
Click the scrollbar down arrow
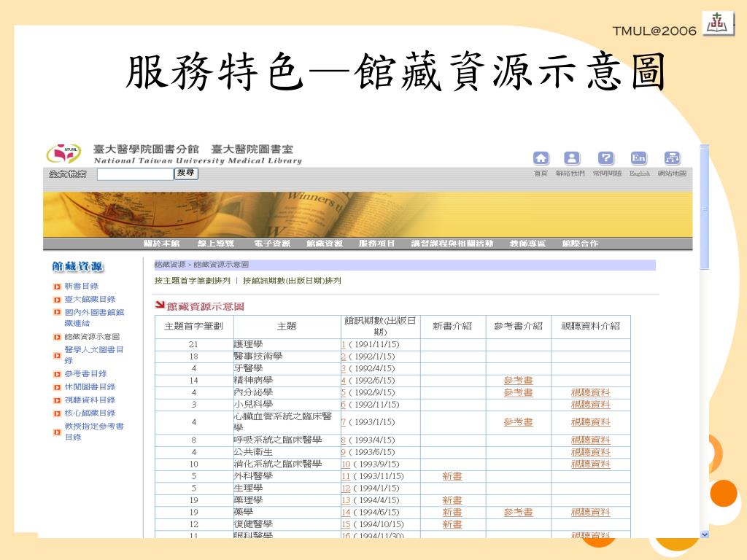click(x=705, y=534)
